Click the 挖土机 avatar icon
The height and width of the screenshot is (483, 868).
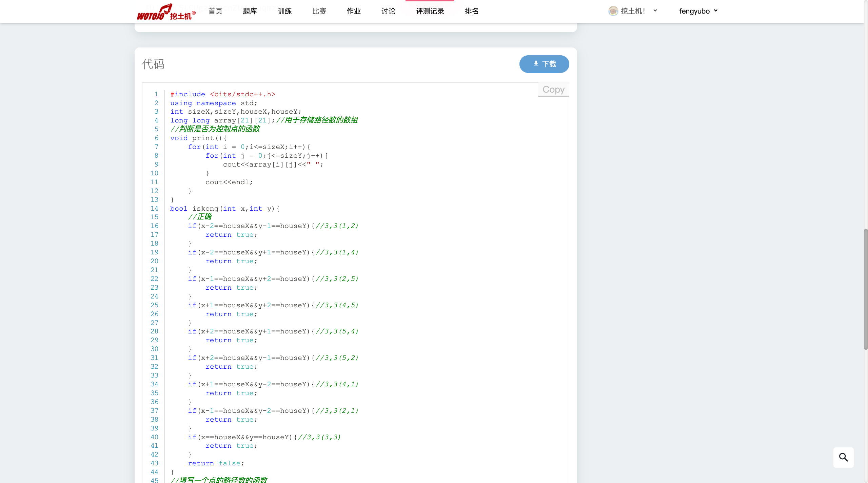point(613,11)
